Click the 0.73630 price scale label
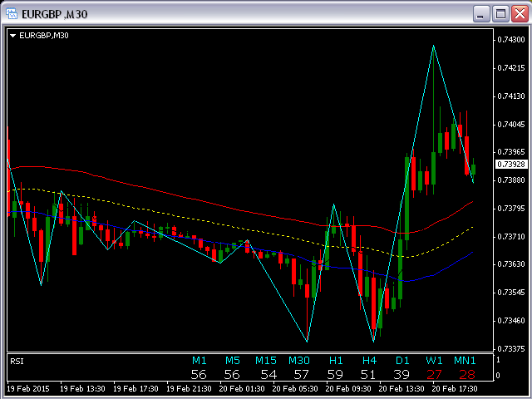532x399 pixels. [x=511, y=264]
